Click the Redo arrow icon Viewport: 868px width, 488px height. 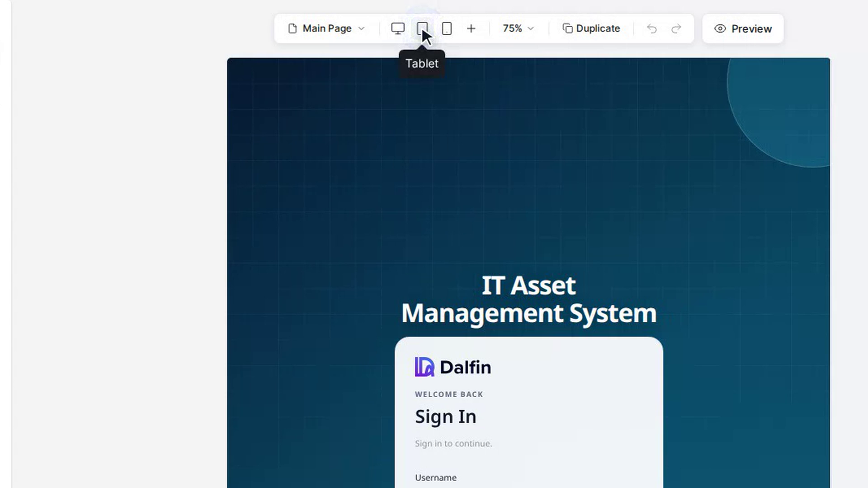tap(676, 28)
